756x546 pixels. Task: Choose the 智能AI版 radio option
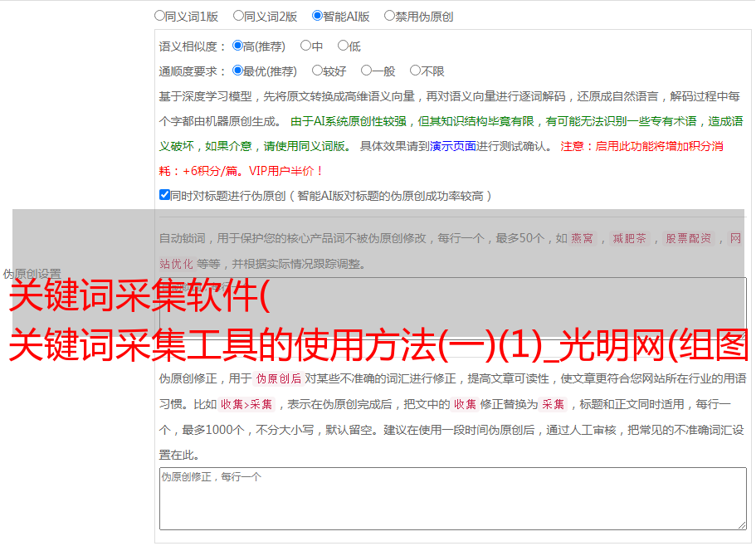tap(317, 16)
